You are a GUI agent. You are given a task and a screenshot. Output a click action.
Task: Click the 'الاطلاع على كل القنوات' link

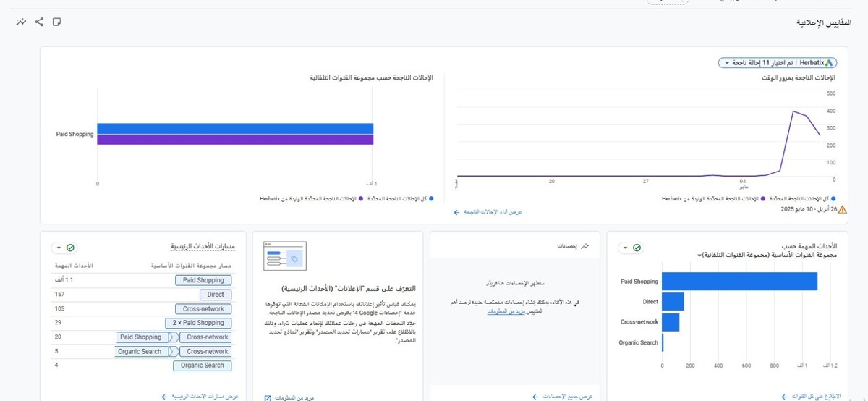coord(805,397)
